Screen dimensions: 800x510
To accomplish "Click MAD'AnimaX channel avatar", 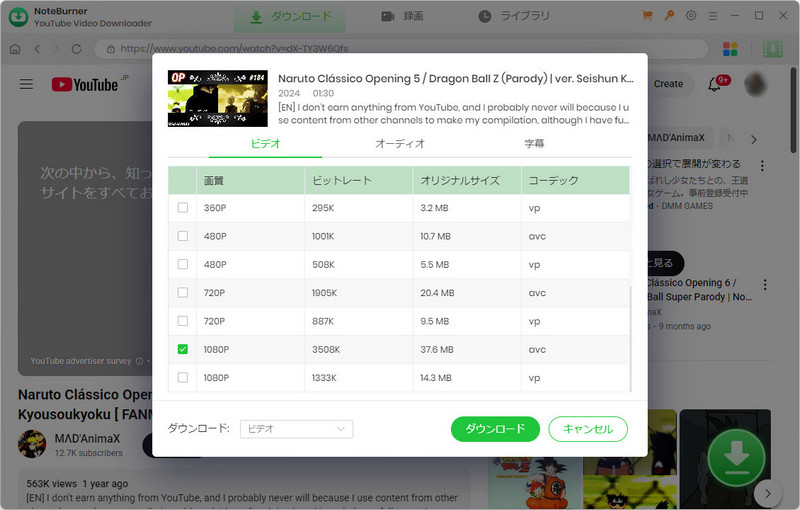I will click(x=32, y=444).
